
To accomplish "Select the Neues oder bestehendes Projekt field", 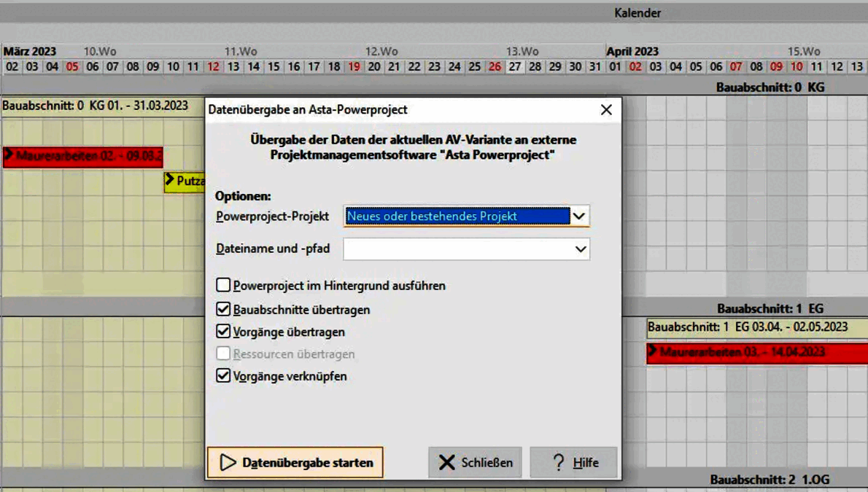I will (x=457, y=216).
